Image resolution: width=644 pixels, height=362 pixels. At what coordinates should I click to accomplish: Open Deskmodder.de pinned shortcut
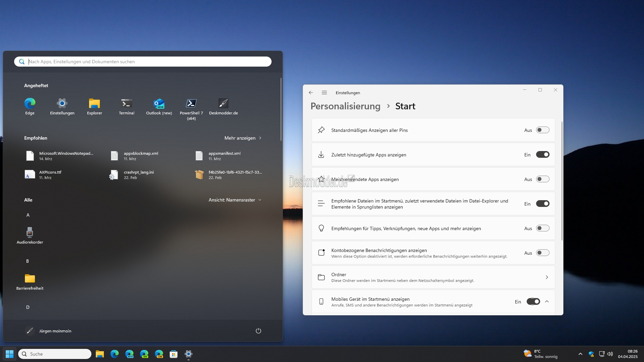[x=224, y=107]
